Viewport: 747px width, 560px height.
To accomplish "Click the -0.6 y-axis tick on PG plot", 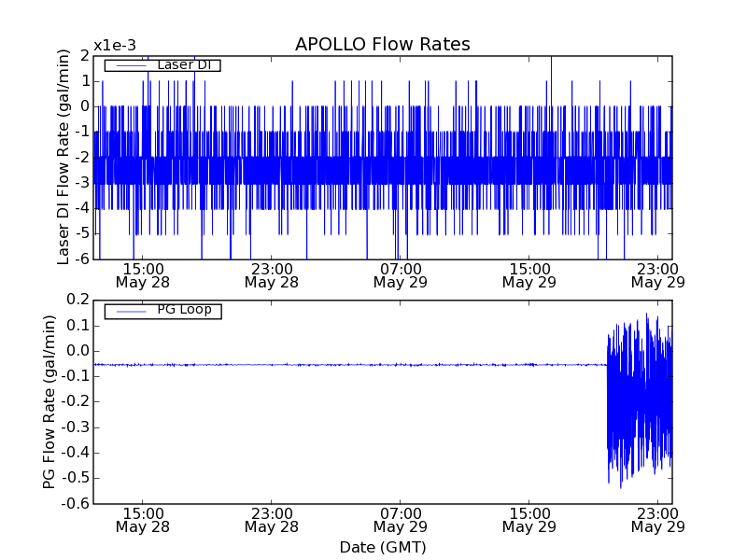I will tap(75, 504).
